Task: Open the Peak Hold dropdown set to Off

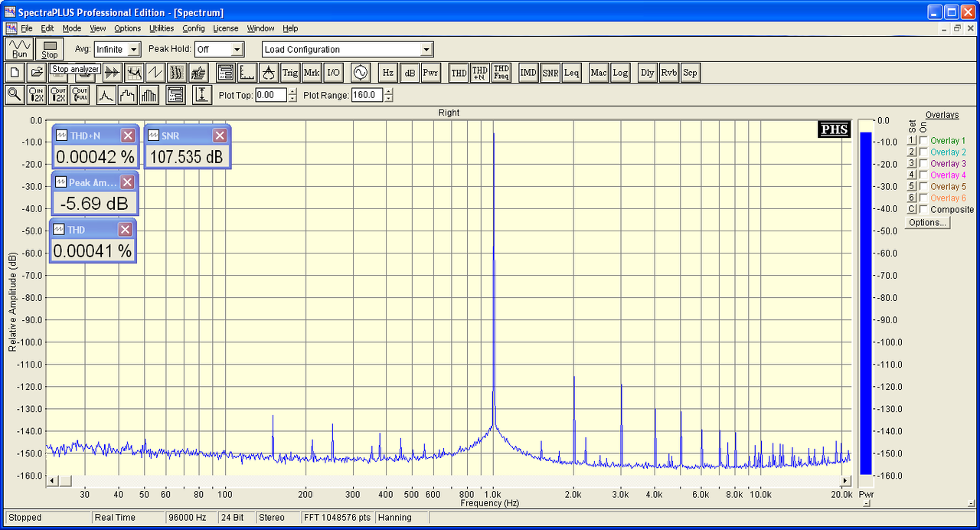Action: pyautogui.click(x=237, y=49)
